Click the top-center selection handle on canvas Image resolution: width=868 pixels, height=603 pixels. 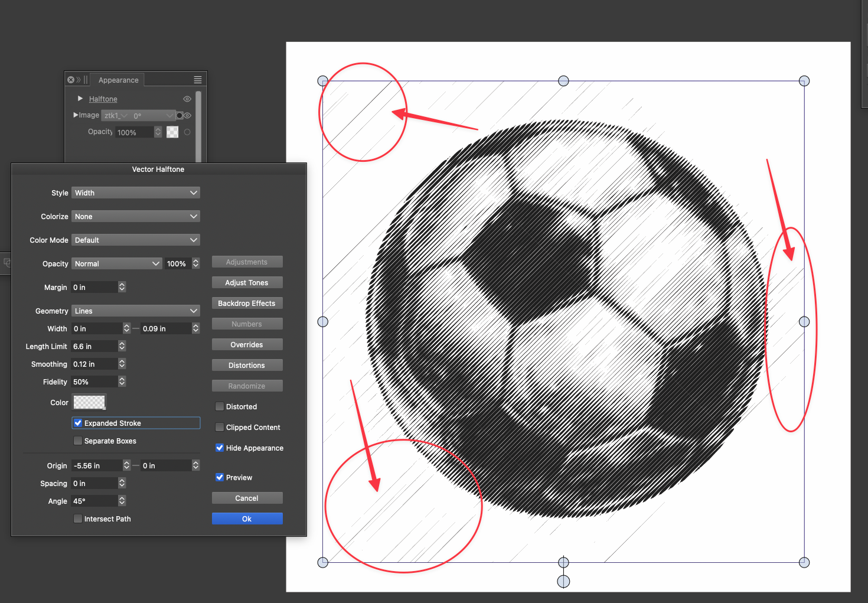pyautogui.click(x=563, y=81)
